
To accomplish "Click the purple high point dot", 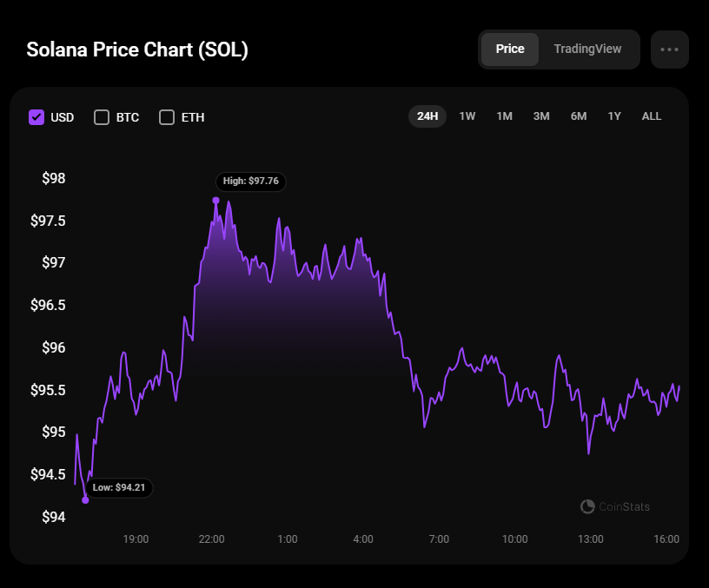I will (x=215, y=201).
